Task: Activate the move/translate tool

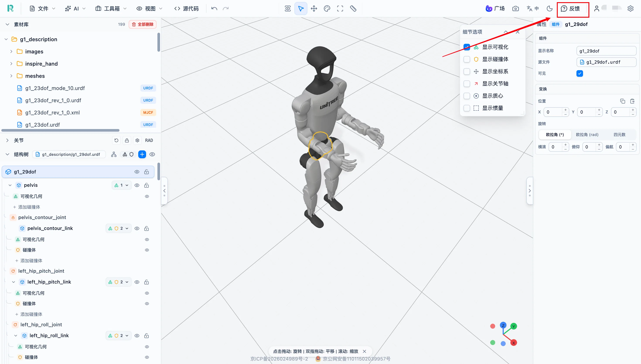Action: (314, 9)
